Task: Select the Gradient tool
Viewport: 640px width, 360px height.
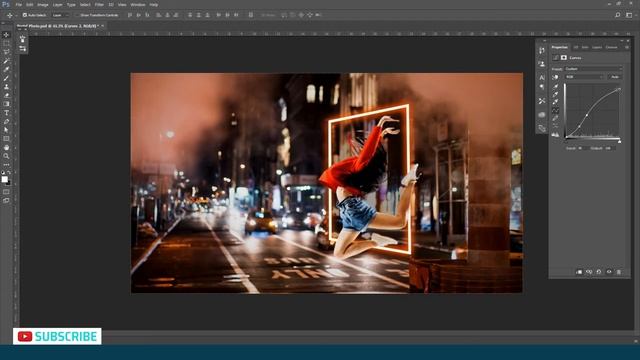Action: click(6, 104)
